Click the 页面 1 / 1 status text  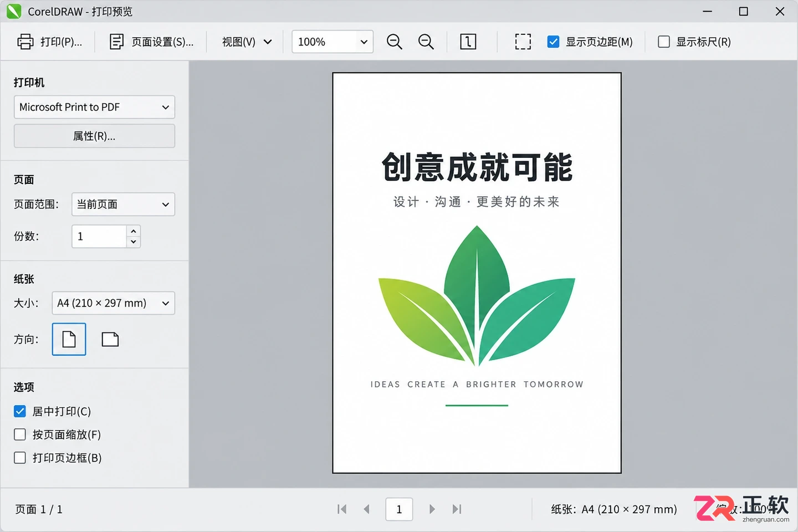[39, 509]
